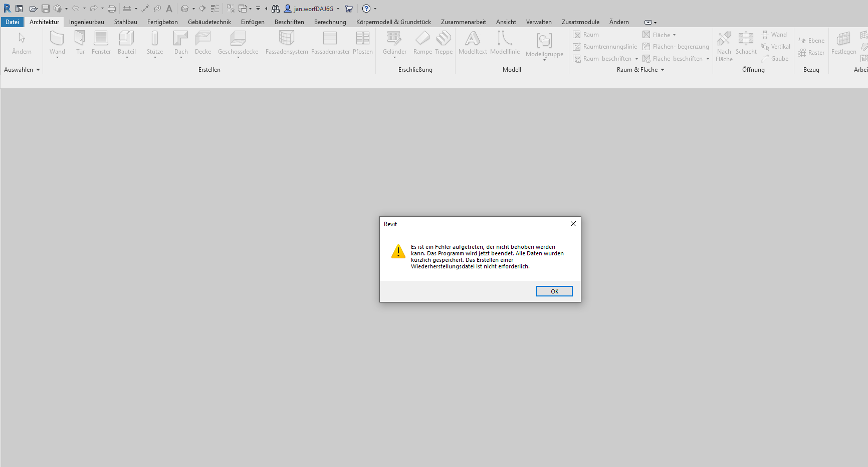The image size is (868, 467).
Task: Switch to the Ingenieurbau tab
Action: point(87,22)
